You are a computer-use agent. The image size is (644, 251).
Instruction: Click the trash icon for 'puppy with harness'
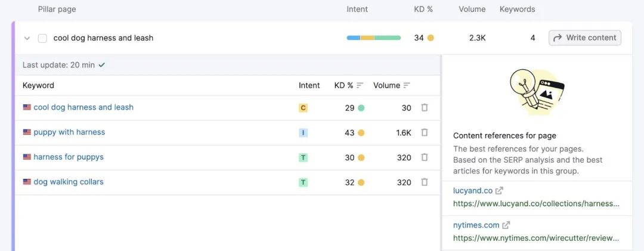click(425, 132)
